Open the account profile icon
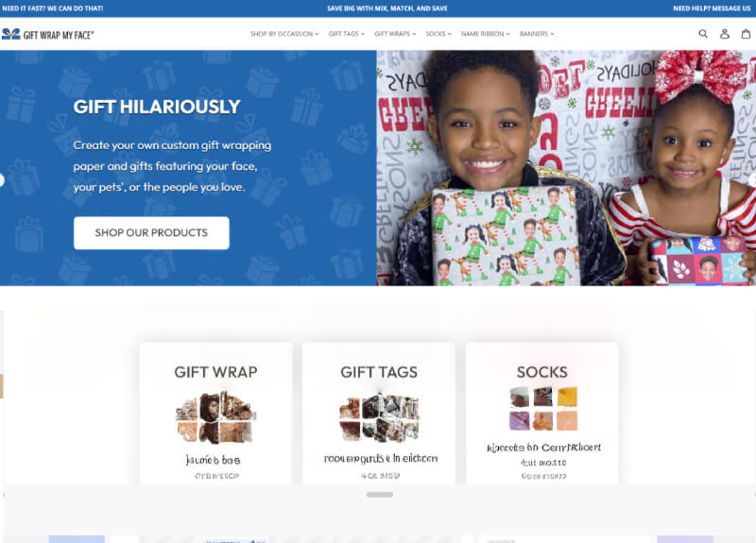 [724, 34]
